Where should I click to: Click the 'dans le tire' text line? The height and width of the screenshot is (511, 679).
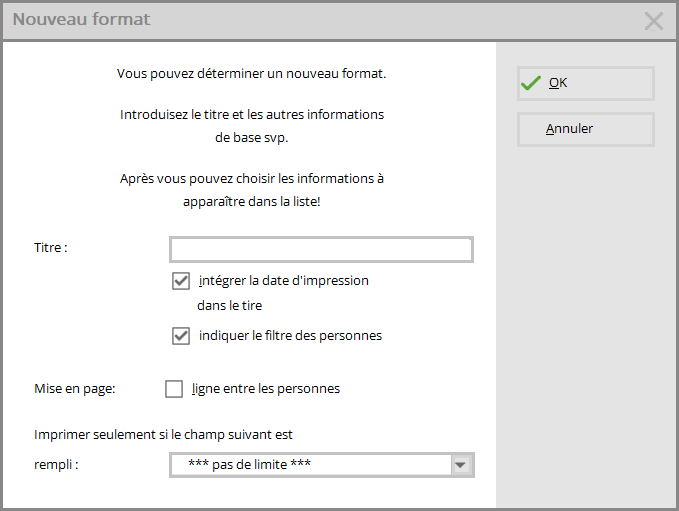[230, 306]
